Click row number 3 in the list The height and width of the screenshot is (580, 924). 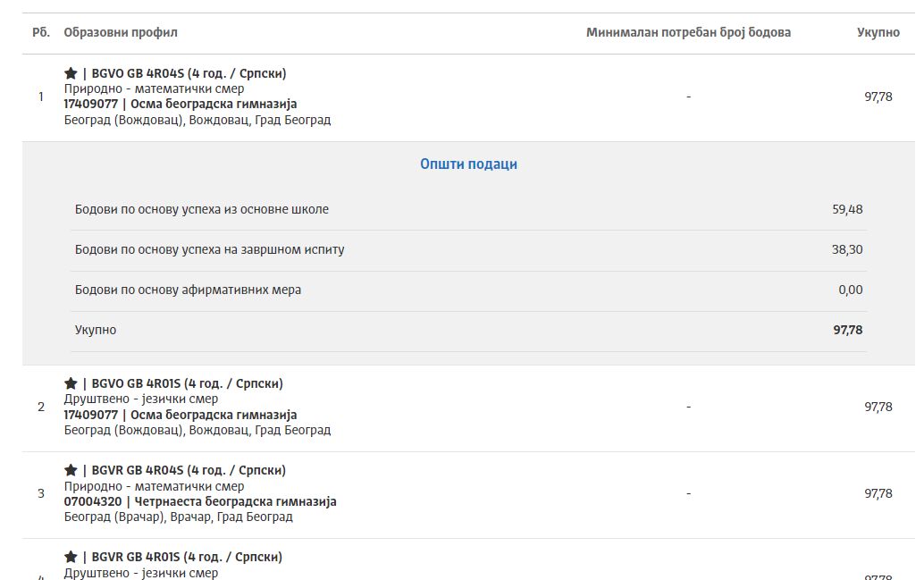coord(41,494)
